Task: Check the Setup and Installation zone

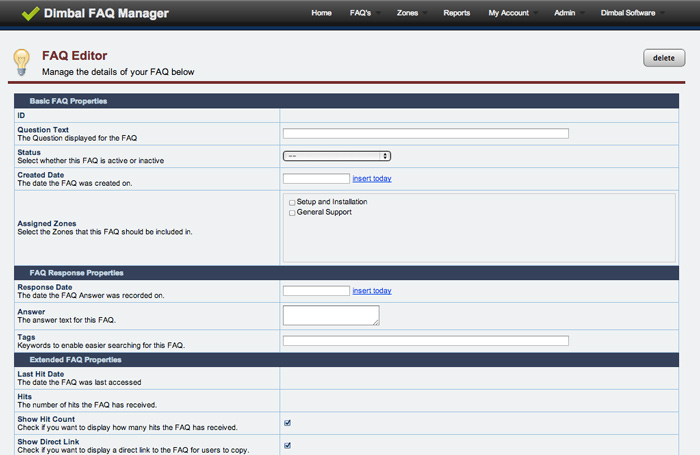Action: tap(292, 203)
